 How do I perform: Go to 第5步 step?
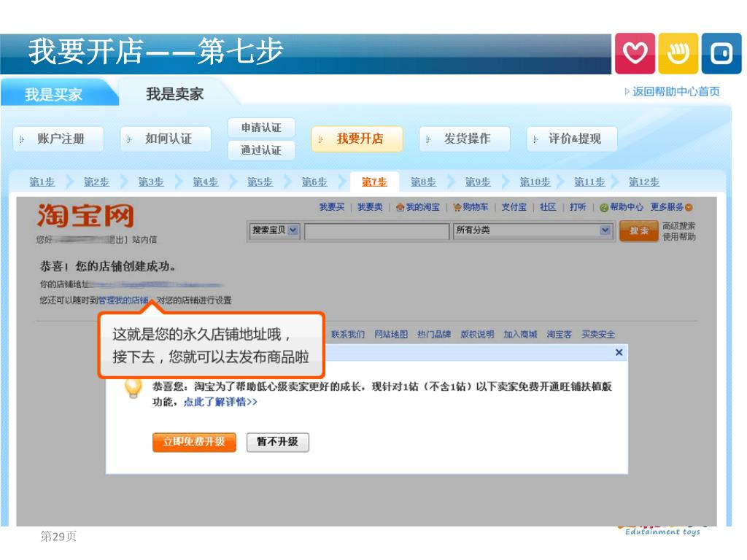(x=260, y=182)
